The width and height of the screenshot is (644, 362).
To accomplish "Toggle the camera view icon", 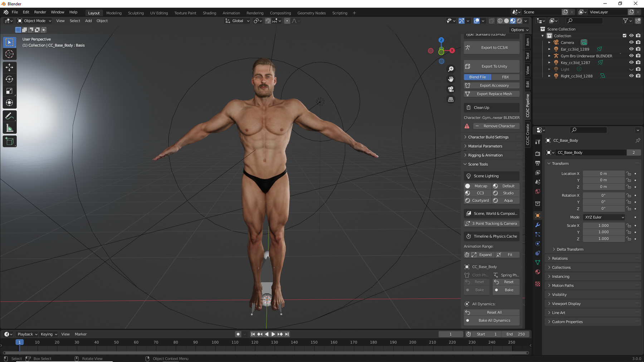I will click(451, 89).
